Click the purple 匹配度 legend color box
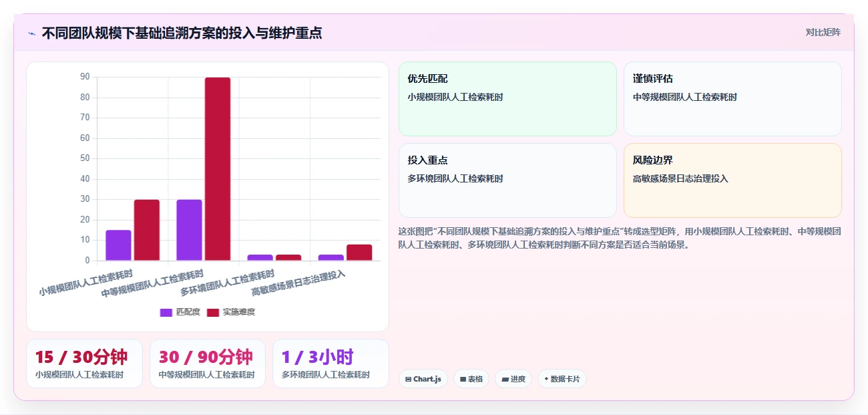The width and height of the screenshot is (868, 415). tap(166, 312)
